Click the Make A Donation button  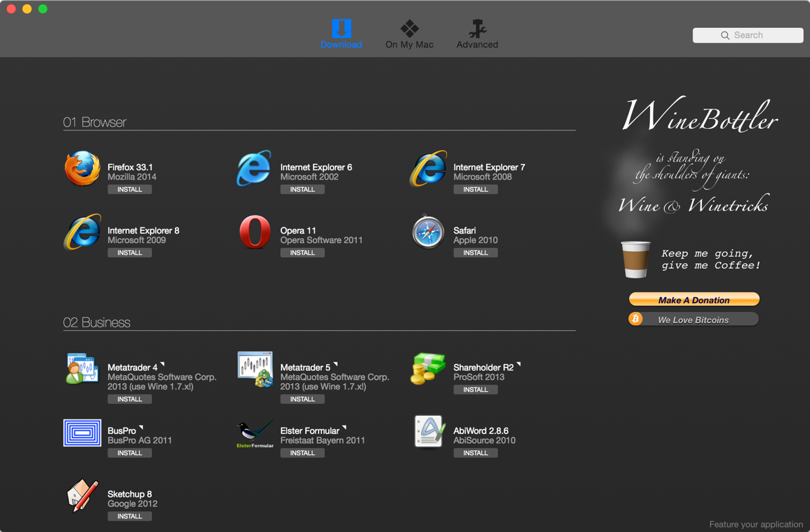point(694,300)
